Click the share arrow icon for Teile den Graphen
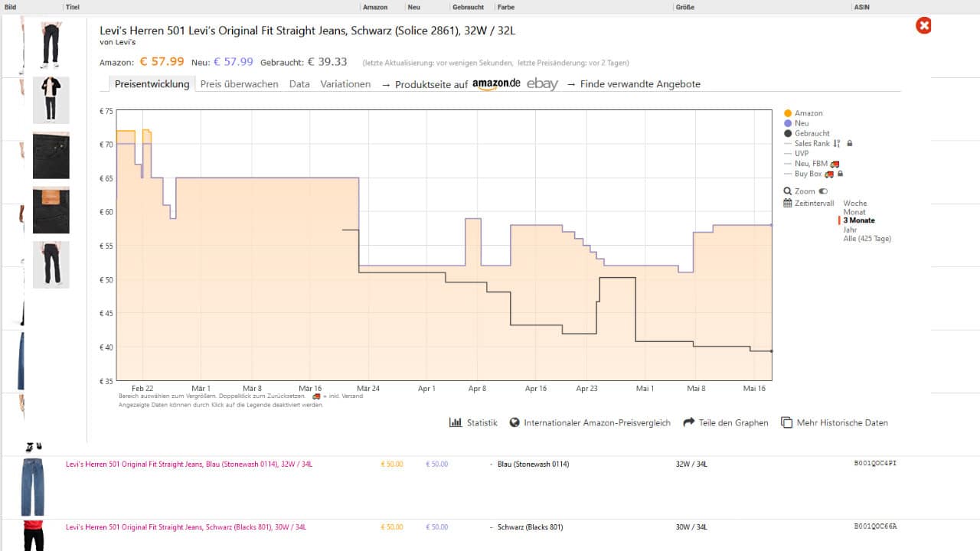Image resolution: width=980 pixels, height=551 pixels. [688, 422]
